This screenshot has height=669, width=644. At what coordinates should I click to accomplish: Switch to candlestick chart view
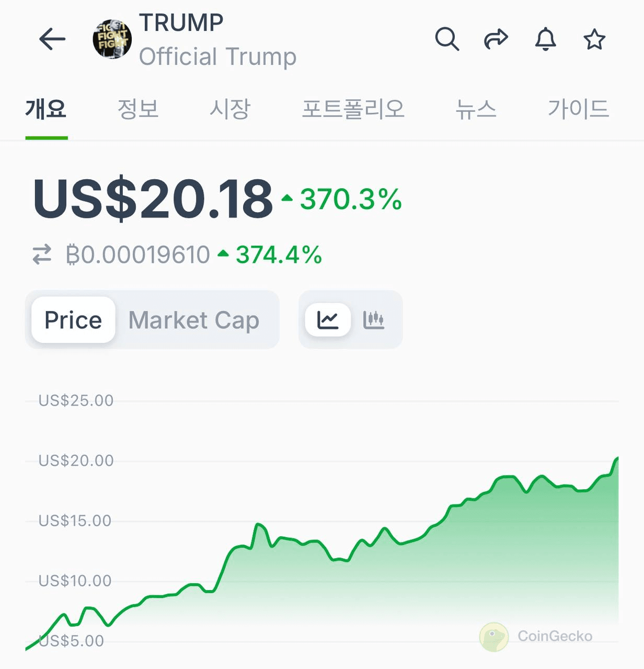point(374,319)
